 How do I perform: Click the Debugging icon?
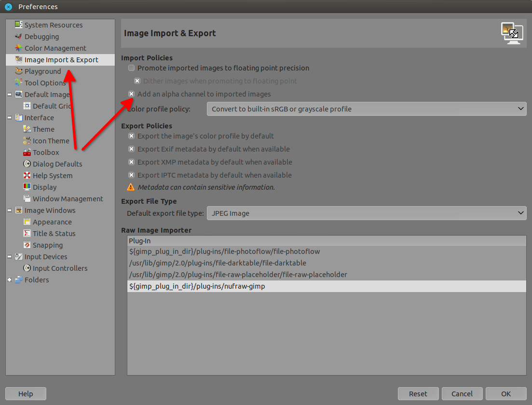tap(19, 36)
